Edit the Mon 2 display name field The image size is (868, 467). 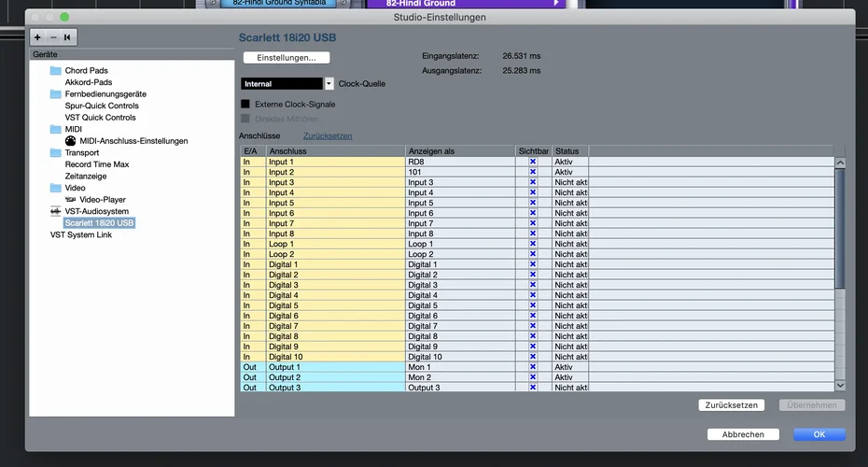click(x=460, y=377)
